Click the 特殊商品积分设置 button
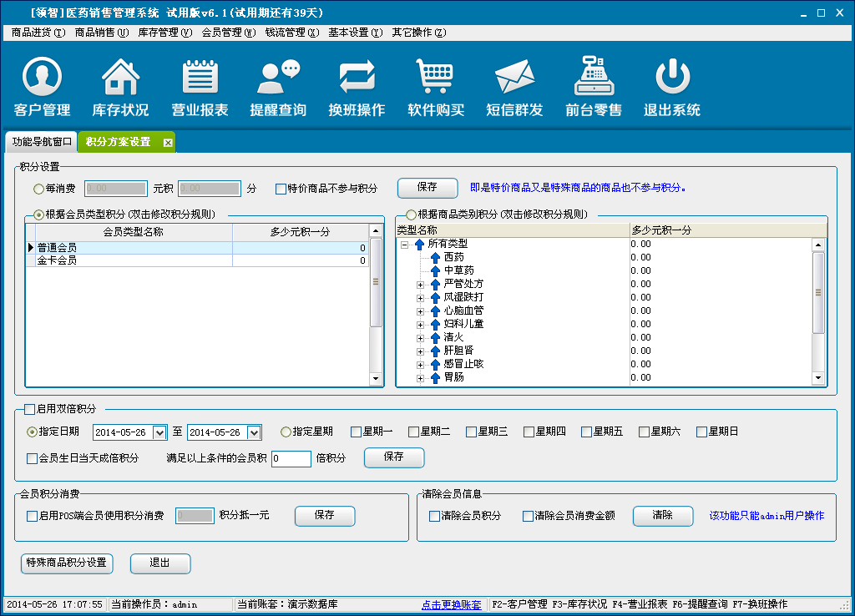This screenshot has height=616, width=855. [x=66, y=563]
